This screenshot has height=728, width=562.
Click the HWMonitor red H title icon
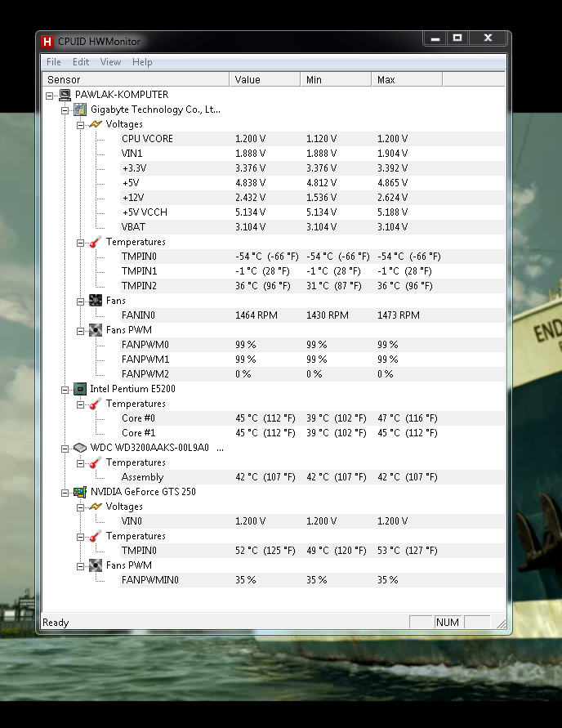(47, 42)
